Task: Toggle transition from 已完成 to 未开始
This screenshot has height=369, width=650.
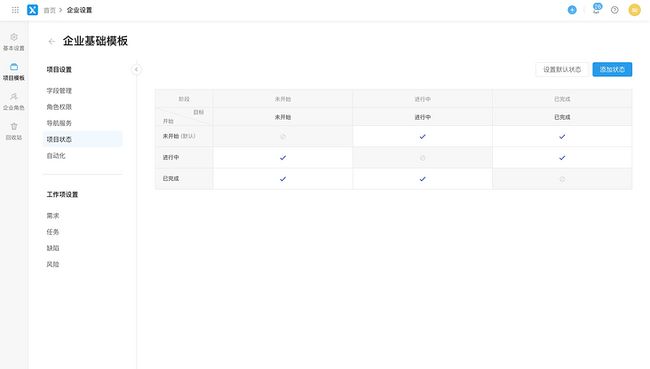Action: (283, 179)
